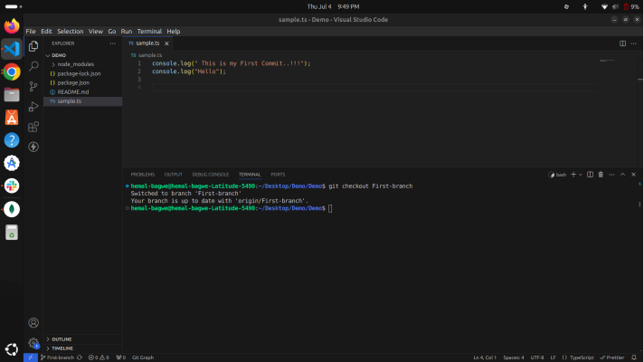Open the Accounts icon in activity bar

pyautogui.click(x=33, y=323)
